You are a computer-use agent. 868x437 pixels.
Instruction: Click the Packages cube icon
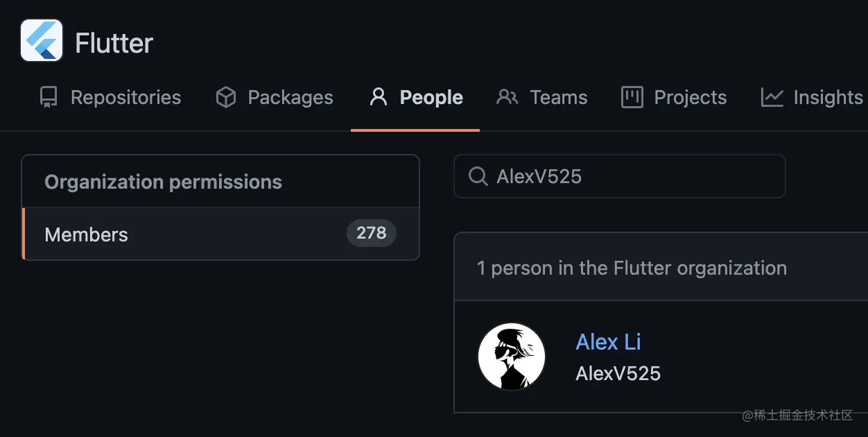[226, 98]
